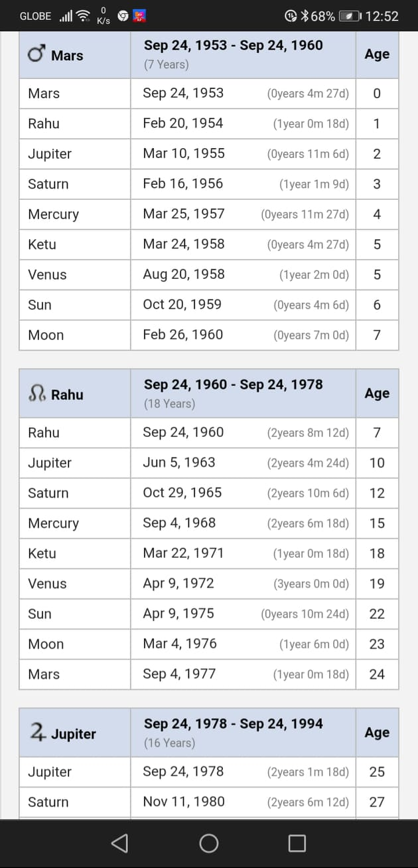This screenshot has height=868, width=418.
Task: Tap the Bluetooth status icon
Action: pos(305,16)
